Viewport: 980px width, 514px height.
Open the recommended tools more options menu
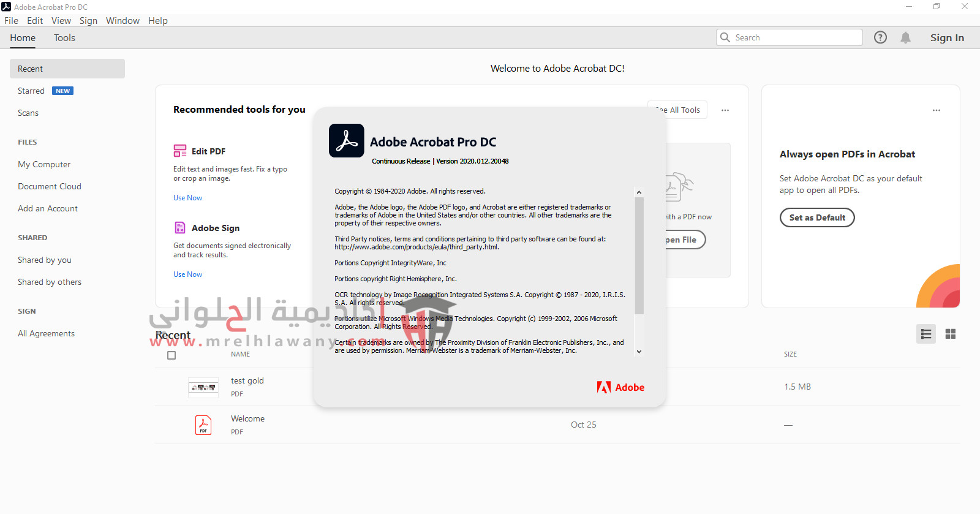pyautogui.click(x=725, y=110)
